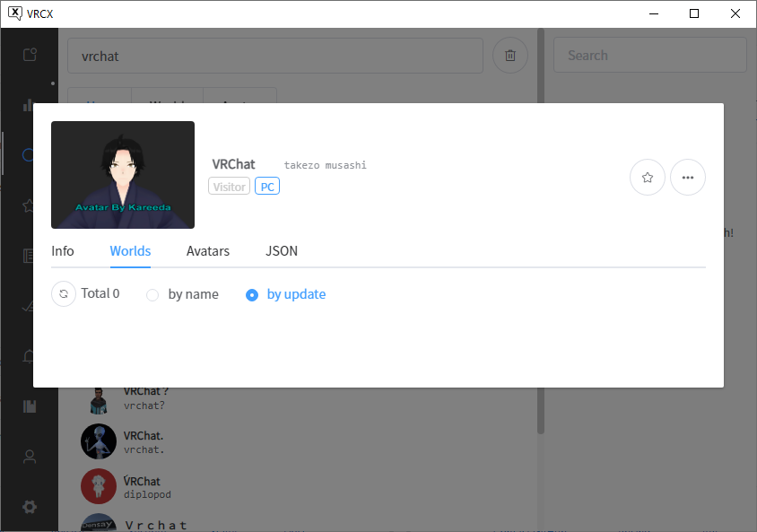Screen dimensions: 757x532
Task: Click the VRChat display name in dialog
Action: pyautogui.click(x=233, y=164)
